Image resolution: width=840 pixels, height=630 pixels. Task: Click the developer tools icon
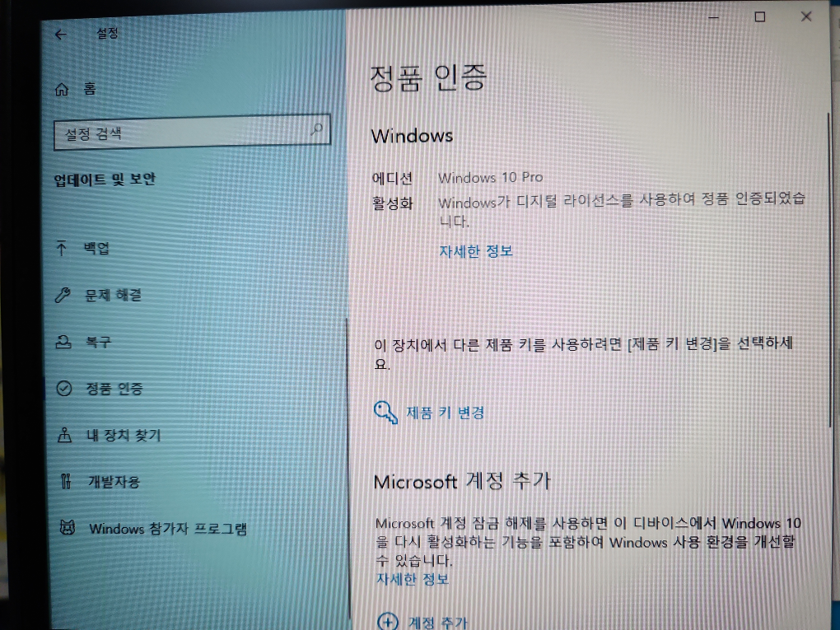click(66, 481)
